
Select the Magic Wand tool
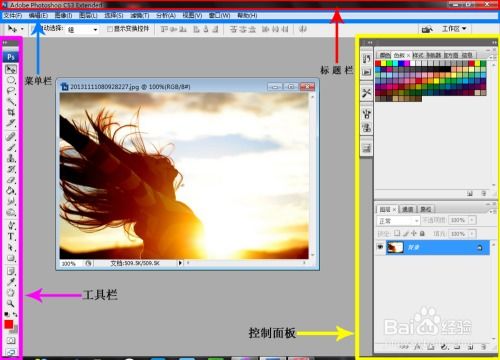11,102
